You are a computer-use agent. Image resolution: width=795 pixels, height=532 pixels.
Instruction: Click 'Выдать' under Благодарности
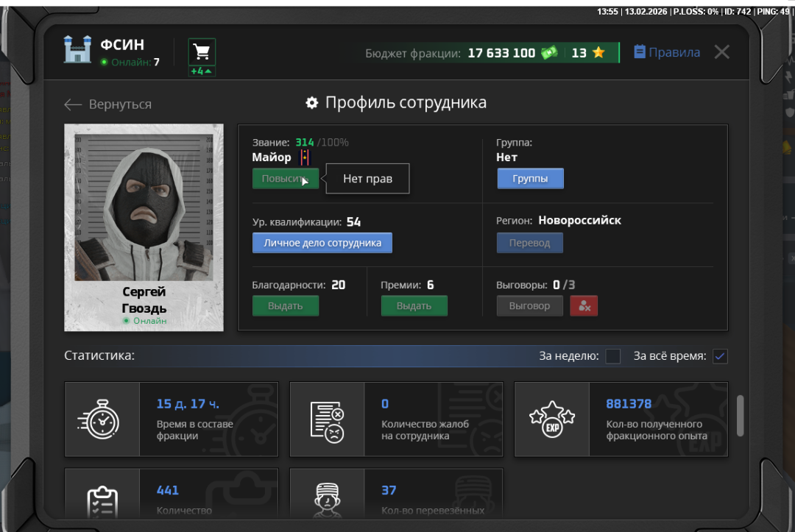285,306
